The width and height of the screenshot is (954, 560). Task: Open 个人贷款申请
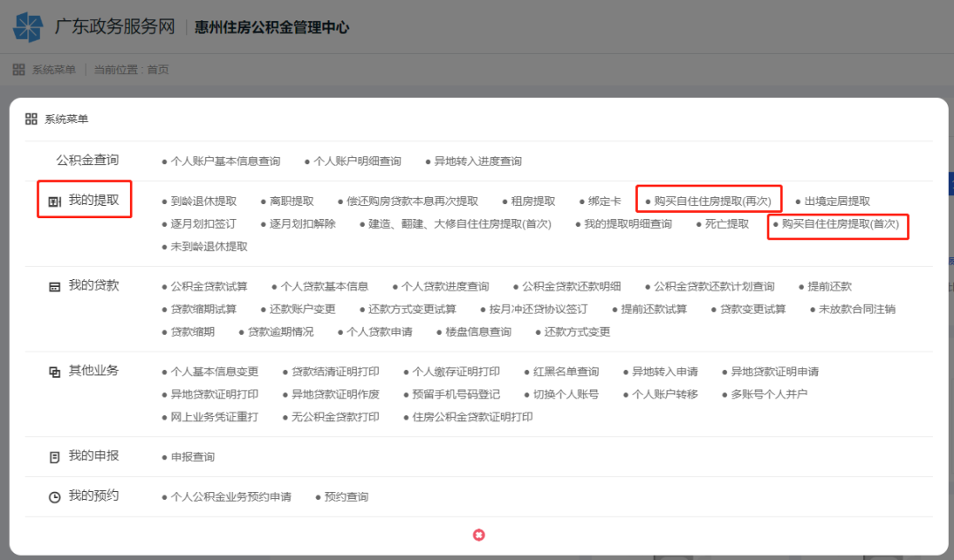(x=379, y=332)
